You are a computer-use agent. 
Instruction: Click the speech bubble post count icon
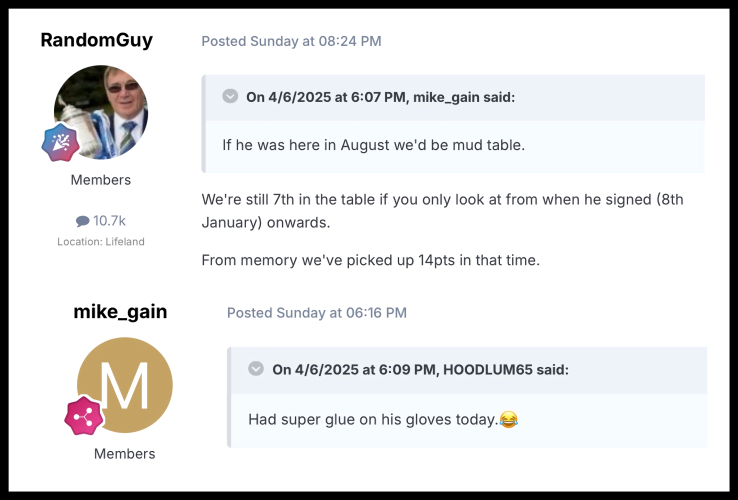(x=82, y=221)
